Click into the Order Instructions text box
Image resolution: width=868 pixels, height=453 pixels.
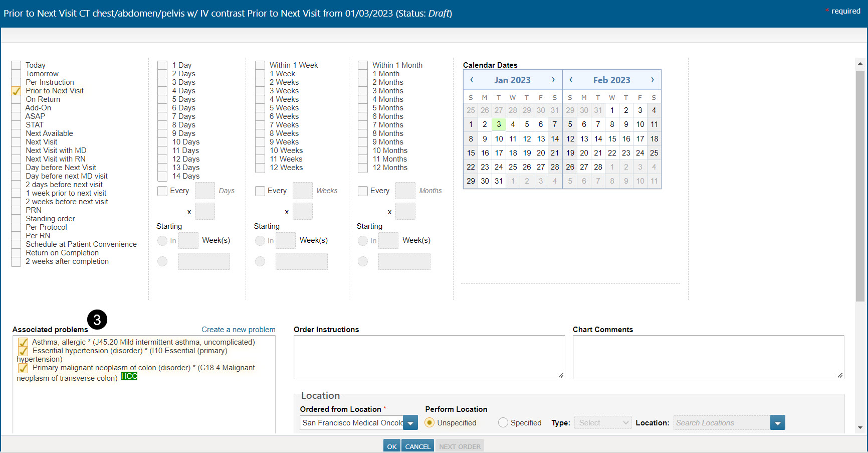coord(429,357)
